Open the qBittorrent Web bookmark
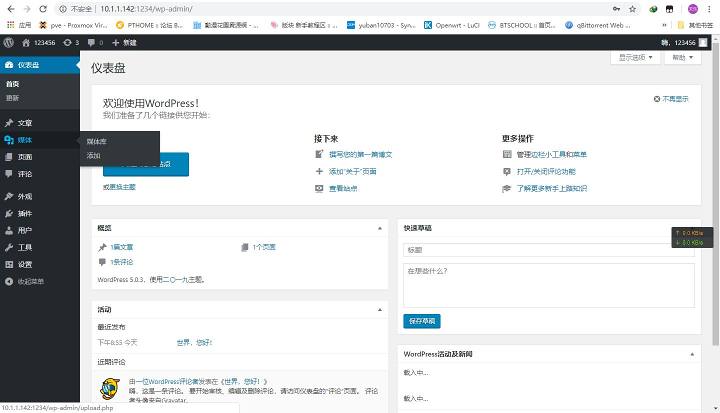 pos(597,25)
